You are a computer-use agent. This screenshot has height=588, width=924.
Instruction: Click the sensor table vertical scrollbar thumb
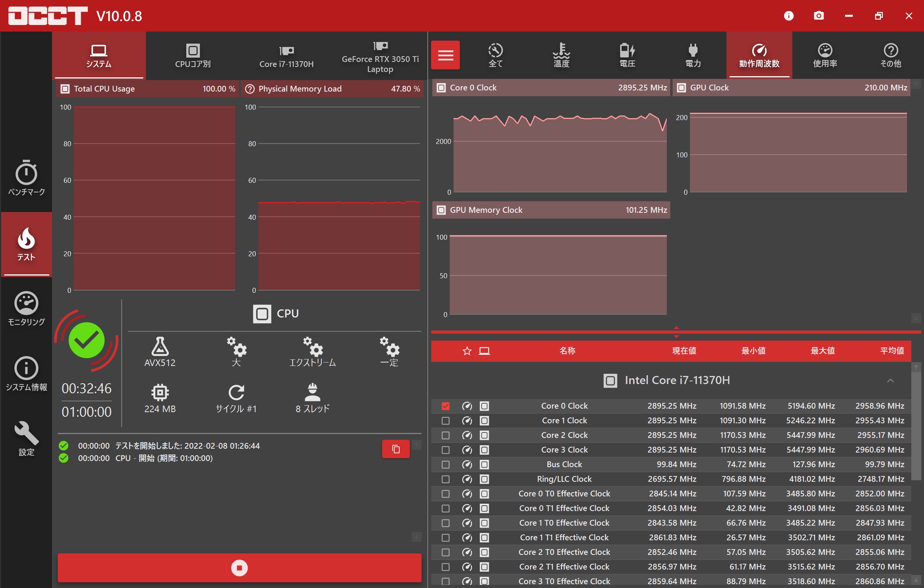[916, 426]
